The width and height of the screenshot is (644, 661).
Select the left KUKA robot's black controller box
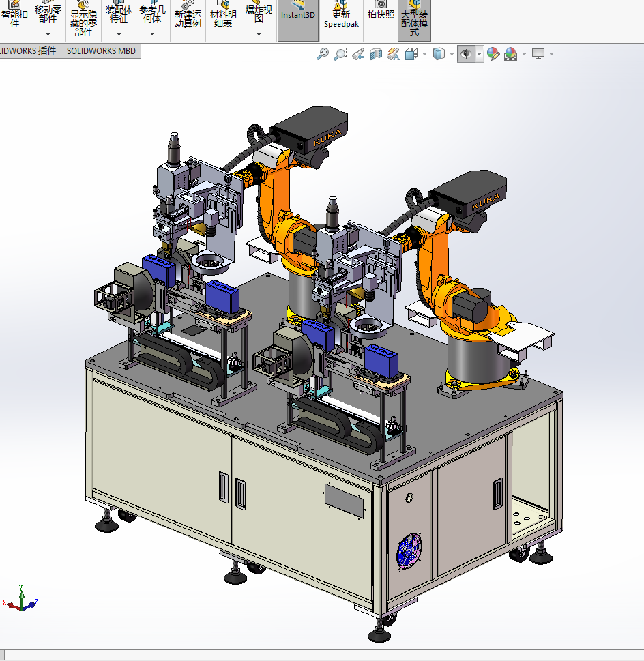click(x=310, y=130)
